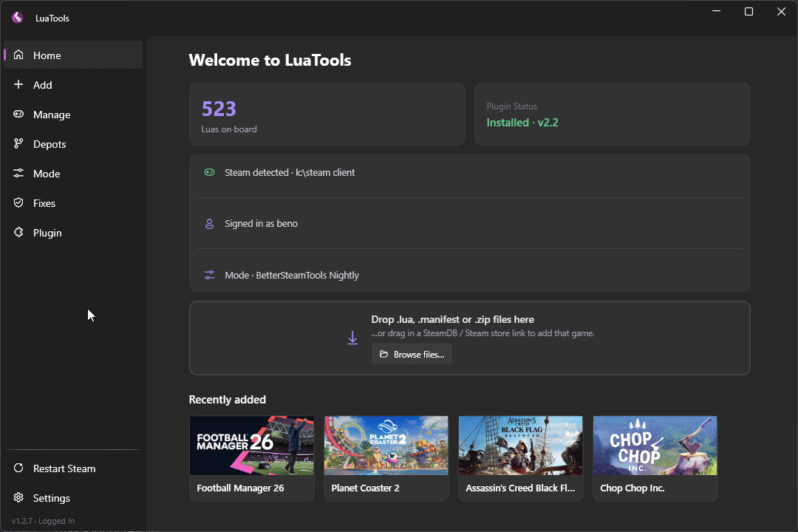
Task: Click the Drop .lua, .manifest or .zip files text
Action: (x=452, y=319)
